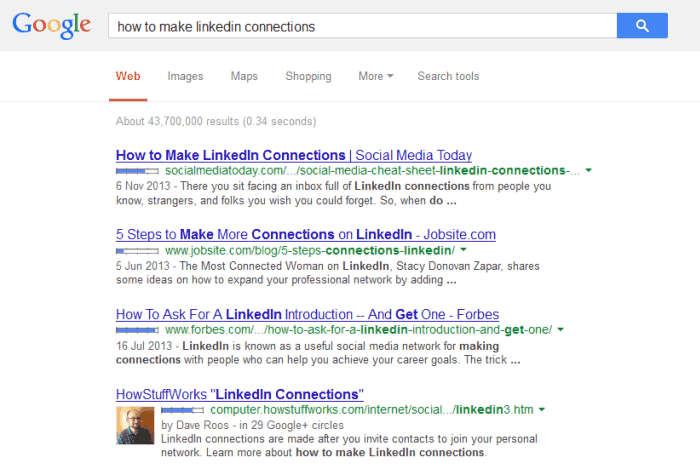
Task: Expand the dropdown arrow beside socialmediatoday.com URL
Action: pyautogui.click(x=589, y=170)
